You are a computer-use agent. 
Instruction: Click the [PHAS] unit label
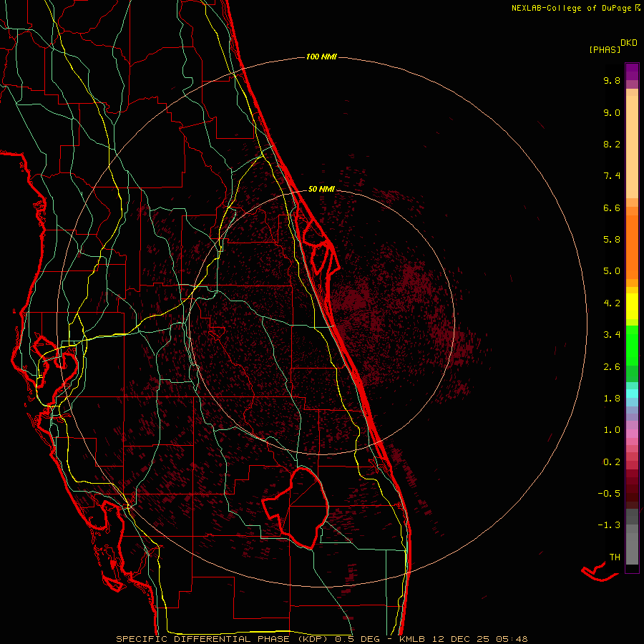click(x=604, y=49)
